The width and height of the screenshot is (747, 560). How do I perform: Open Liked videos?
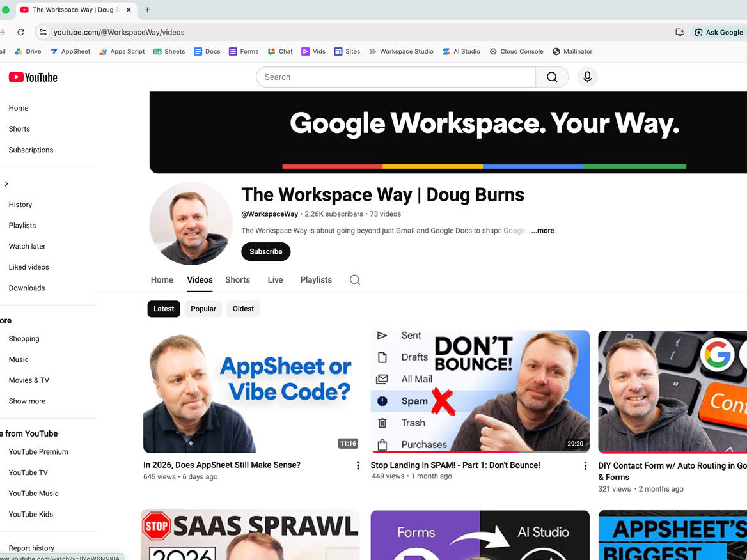point(29,267)
